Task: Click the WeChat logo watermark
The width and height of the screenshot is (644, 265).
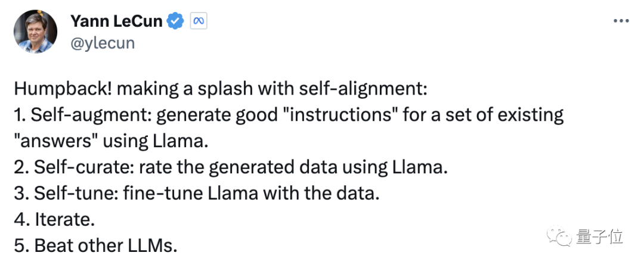Action: [559, 235]
